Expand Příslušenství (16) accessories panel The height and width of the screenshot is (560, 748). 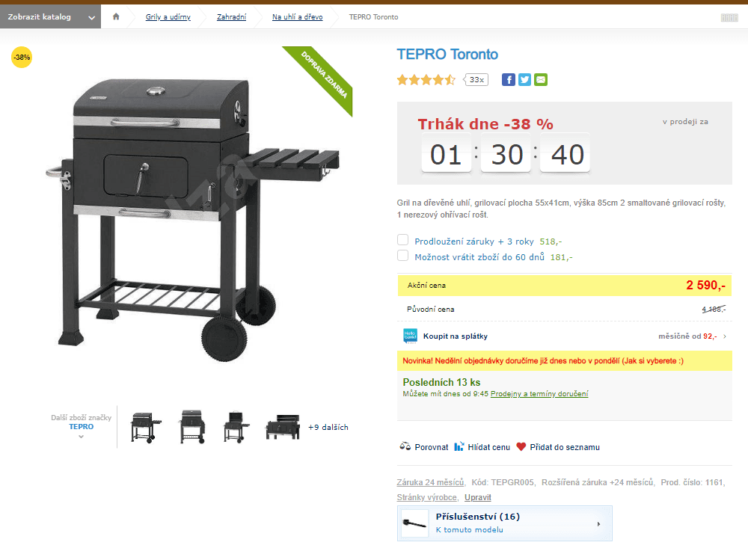tap(505, 523)
